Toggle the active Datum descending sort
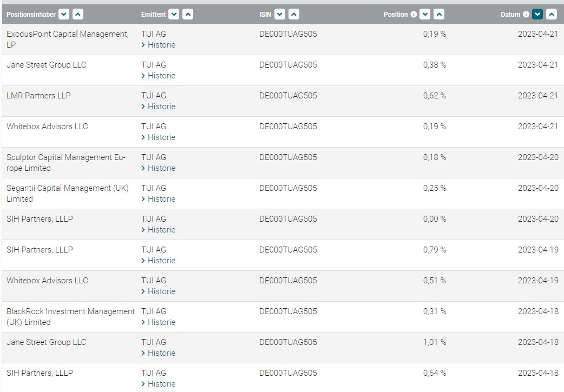This screenshot has width=564, height=392. click(537, 15)
